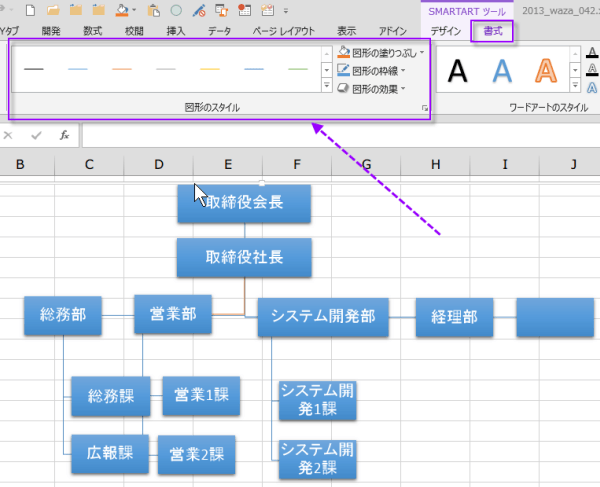Open 図形のスタイル dialog launcher
The height and width of the screenshot is (487, 600).
pos(425,108)
